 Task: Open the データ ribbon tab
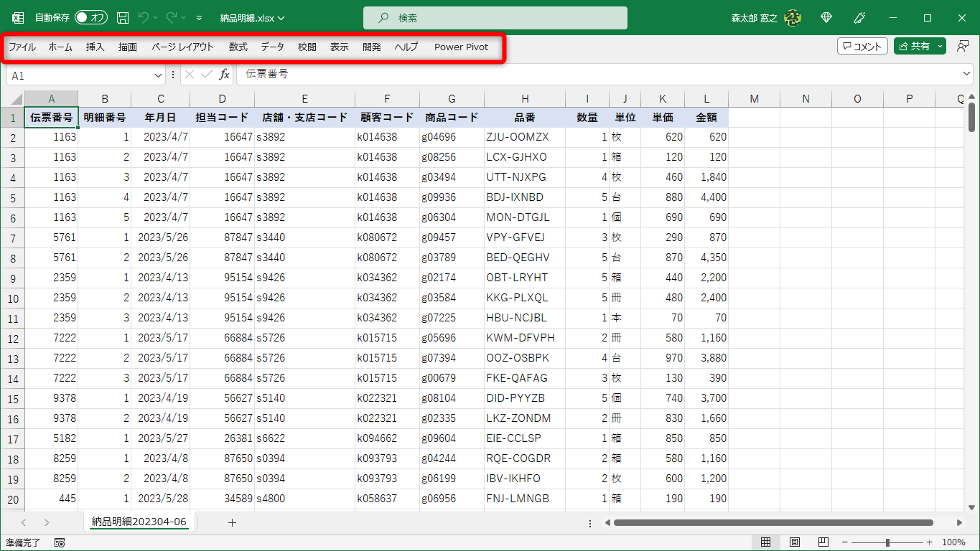(272, 46)
